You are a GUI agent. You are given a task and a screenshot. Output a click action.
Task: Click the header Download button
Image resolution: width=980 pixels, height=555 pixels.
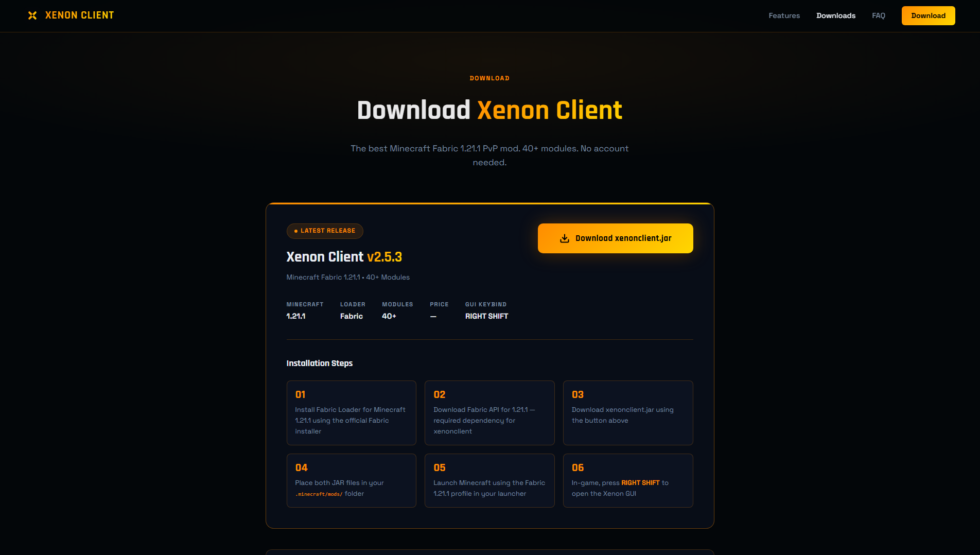[x=928, y=15]
